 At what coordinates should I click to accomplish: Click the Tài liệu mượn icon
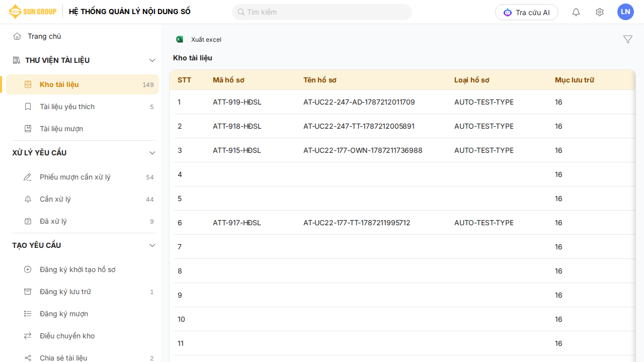(28, 129)
